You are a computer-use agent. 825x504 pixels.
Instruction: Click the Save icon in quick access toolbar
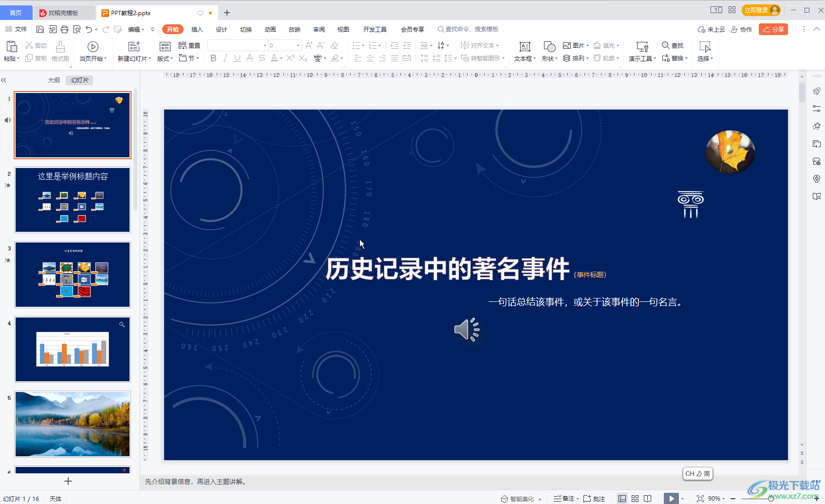coord(40,29)
